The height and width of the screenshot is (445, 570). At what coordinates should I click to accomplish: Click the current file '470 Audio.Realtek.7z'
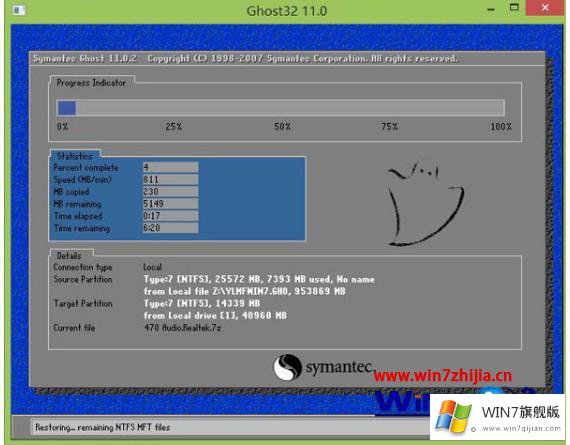coord(182,328)
